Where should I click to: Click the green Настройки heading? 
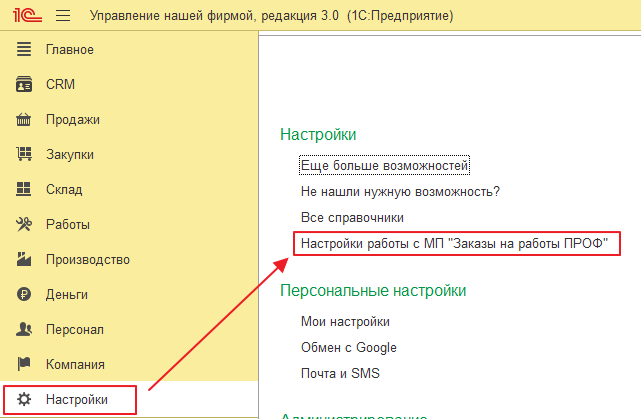pyautogui.click(x=318, y=134)
